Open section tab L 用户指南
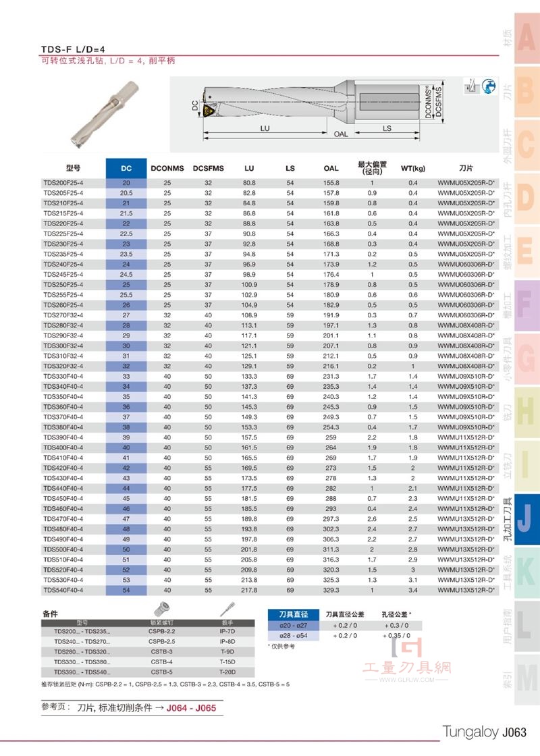Viewport: 540px width, 756px height. coord(526,627)
